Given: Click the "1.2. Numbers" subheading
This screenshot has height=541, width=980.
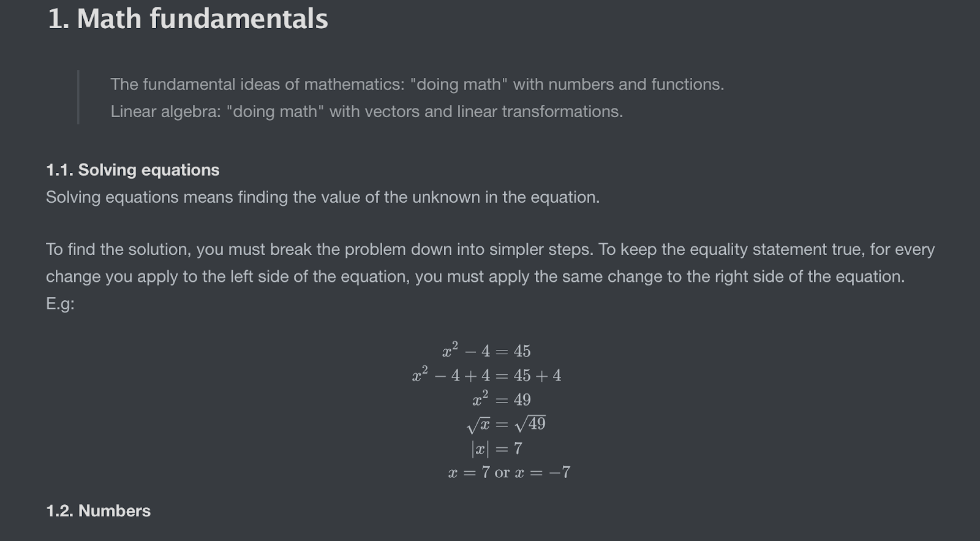Looking at the screenshot, I should [99, 510].
